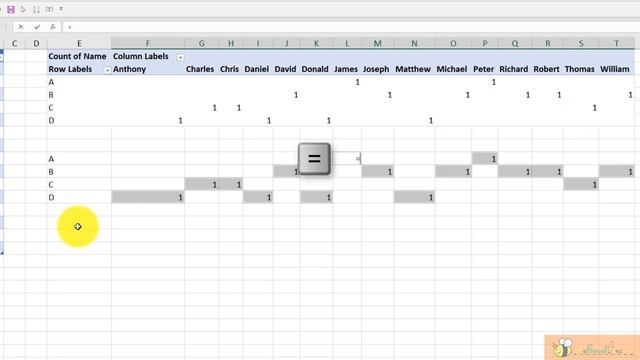Screen dimensions: 640x360
Task: Open the Row Labels filter dropdown
Action: pyautogui.click(x=107, y=70)
